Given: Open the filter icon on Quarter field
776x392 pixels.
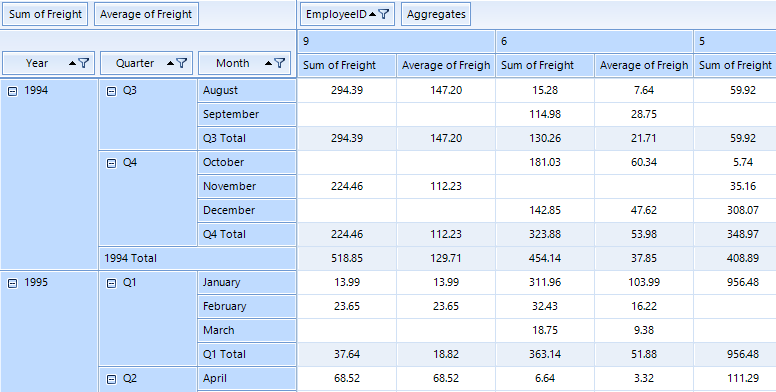Looking at the screenshot, I should (x=182, y=63).
